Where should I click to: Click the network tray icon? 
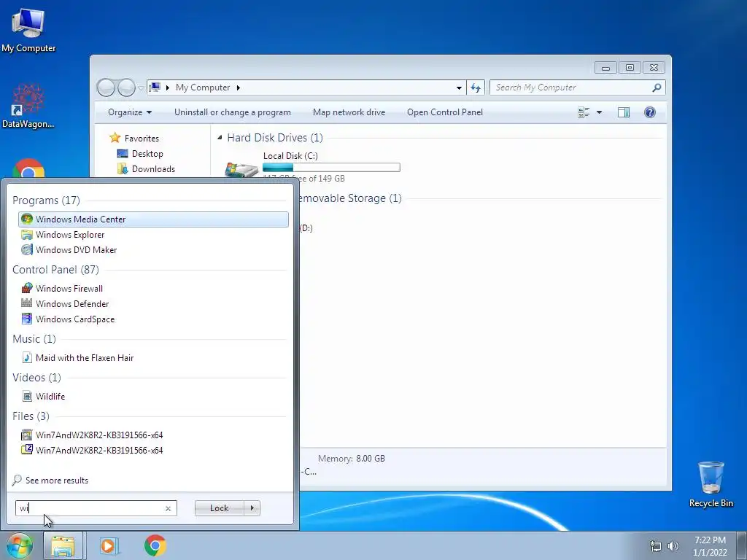coord(656,546)
